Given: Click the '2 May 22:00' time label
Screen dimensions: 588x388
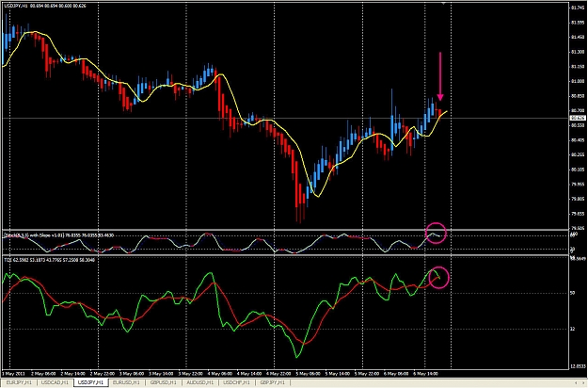Looking at the screenshot, I should tap(102, 374).
